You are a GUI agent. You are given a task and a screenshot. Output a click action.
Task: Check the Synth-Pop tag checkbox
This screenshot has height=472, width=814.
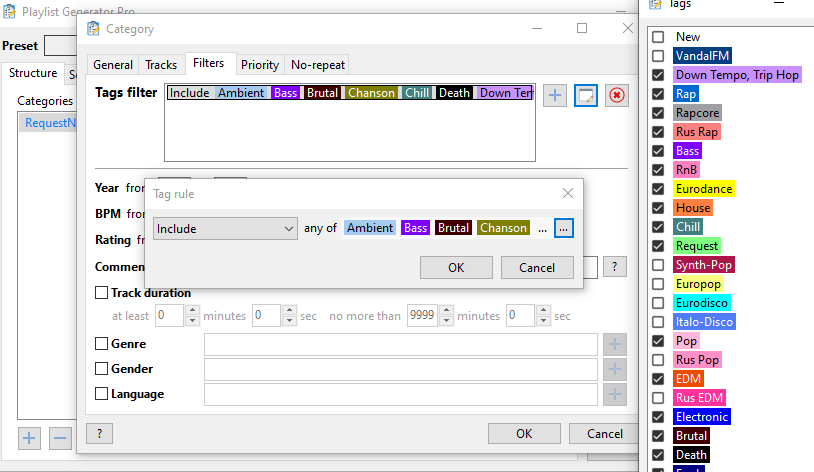pyautogui.click(x=658, y=265)
